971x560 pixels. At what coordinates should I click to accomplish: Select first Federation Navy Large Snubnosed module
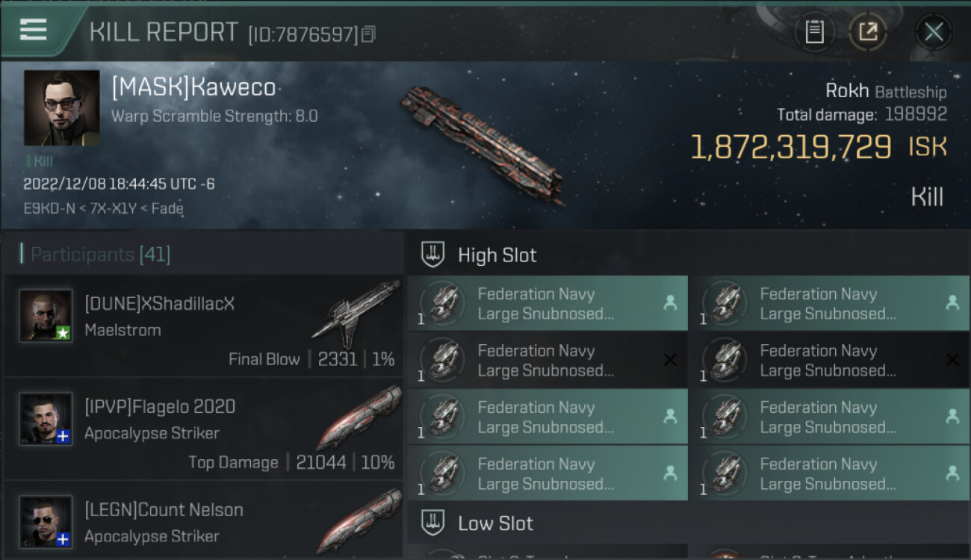547,304
